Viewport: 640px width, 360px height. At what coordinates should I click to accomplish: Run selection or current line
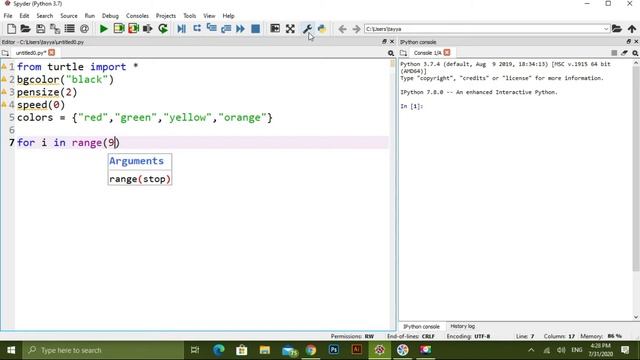pyautogui.click(x=148, y=29)
